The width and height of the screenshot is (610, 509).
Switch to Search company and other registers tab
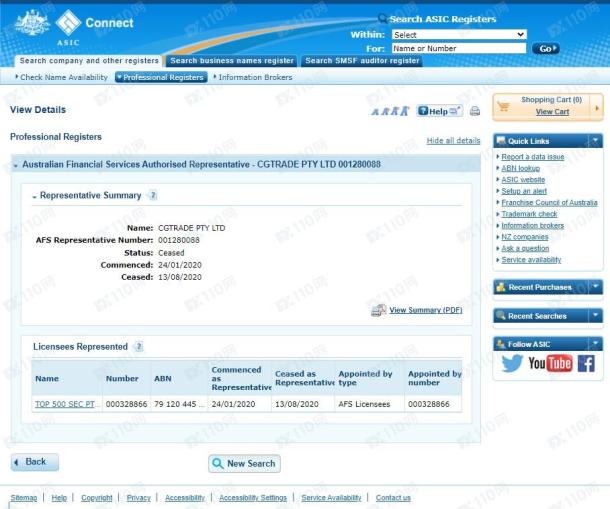[89, 61]
